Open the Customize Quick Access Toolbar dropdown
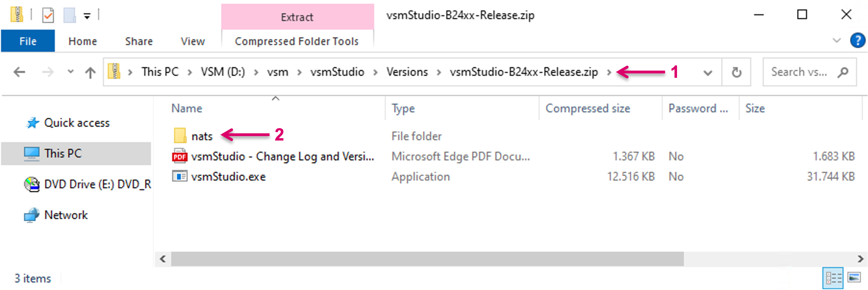This screenshot has height=290, width=868. 87,16
